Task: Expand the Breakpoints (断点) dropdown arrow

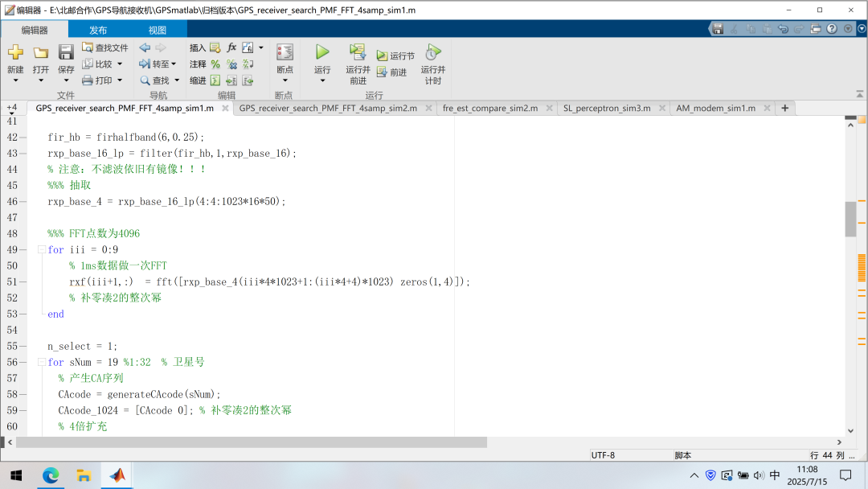Action: [x=285, y=81]
